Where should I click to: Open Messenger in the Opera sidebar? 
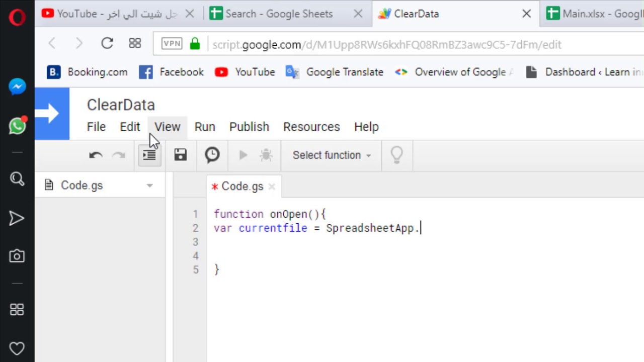(17, 87)
